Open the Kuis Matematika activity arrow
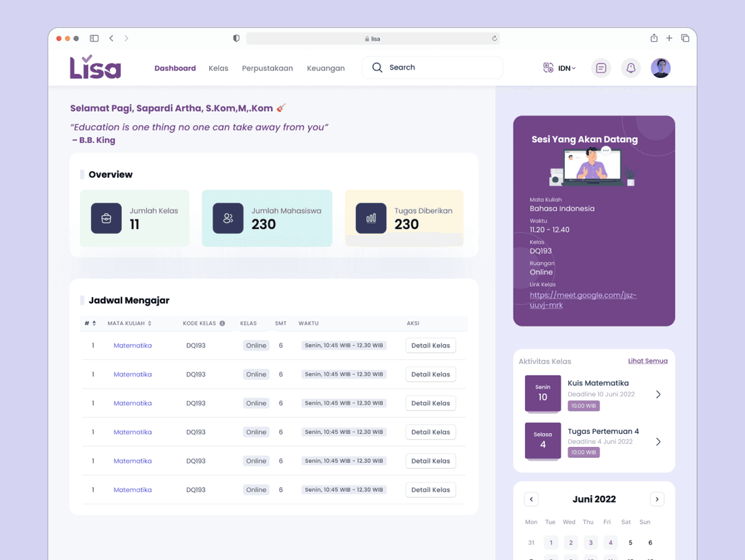The width and height of the screenshot is (745, 560). (658, 394)
